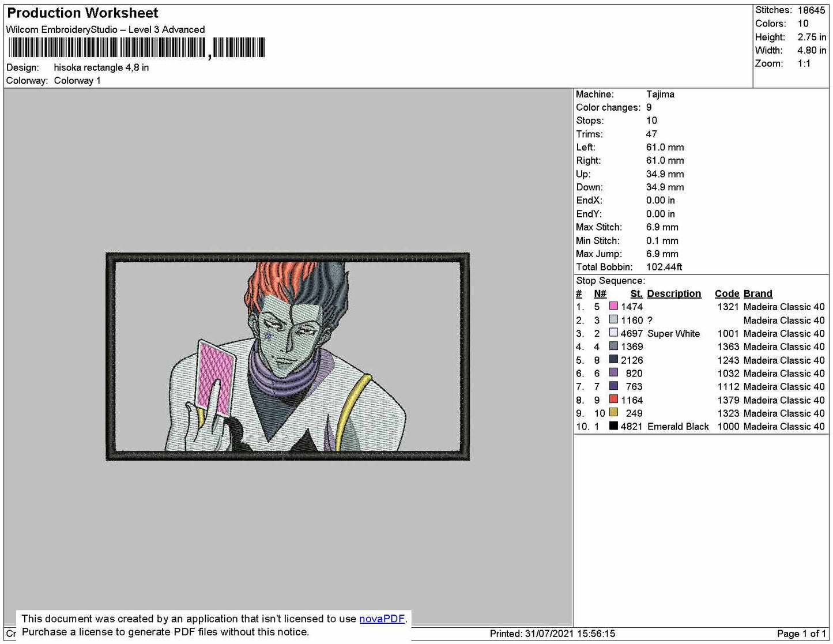Click the Up value '34.9 mm'
This screenshot has width=833, height=644.
point(665,174)
